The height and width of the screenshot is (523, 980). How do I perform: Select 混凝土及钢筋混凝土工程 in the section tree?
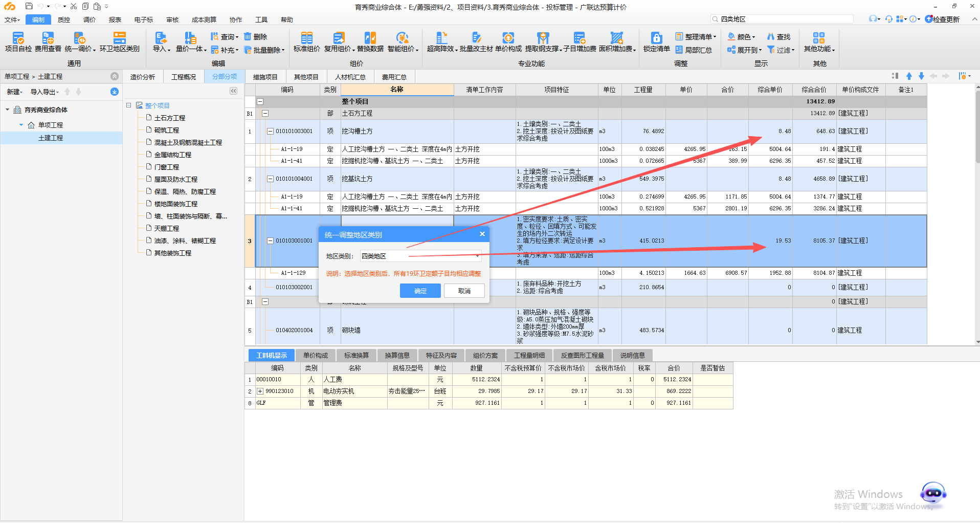coord(188,142)
